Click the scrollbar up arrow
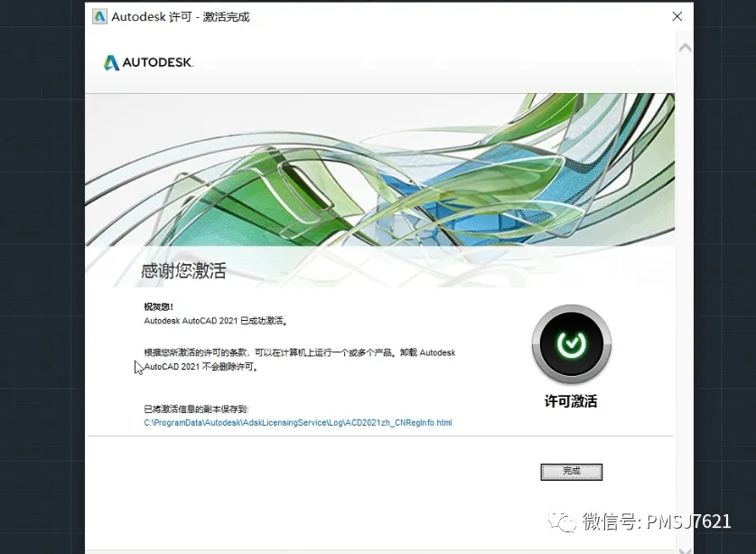 685,48
